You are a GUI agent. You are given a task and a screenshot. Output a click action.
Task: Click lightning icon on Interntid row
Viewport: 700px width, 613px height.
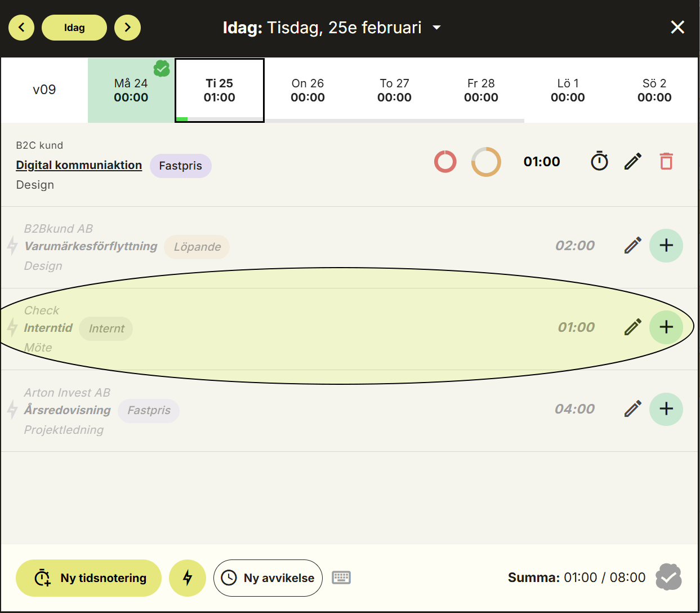click(x=12, y=327)
